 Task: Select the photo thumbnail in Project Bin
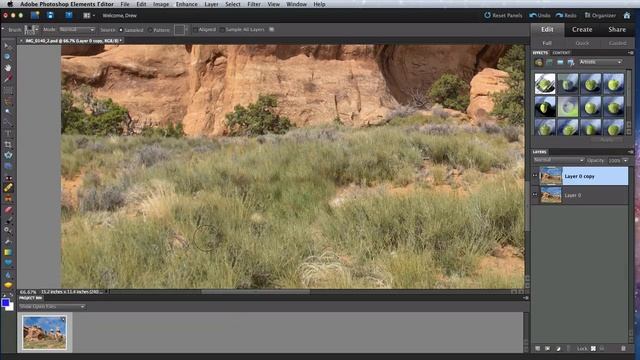click(44, 332)
